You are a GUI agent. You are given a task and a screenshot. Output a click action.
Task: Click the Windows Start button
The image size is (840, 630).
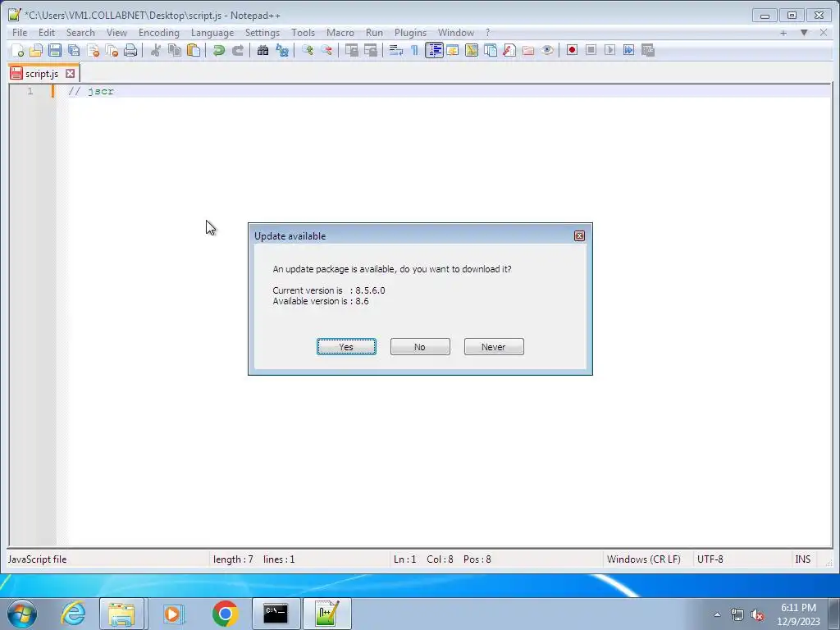tap(22, 614)
